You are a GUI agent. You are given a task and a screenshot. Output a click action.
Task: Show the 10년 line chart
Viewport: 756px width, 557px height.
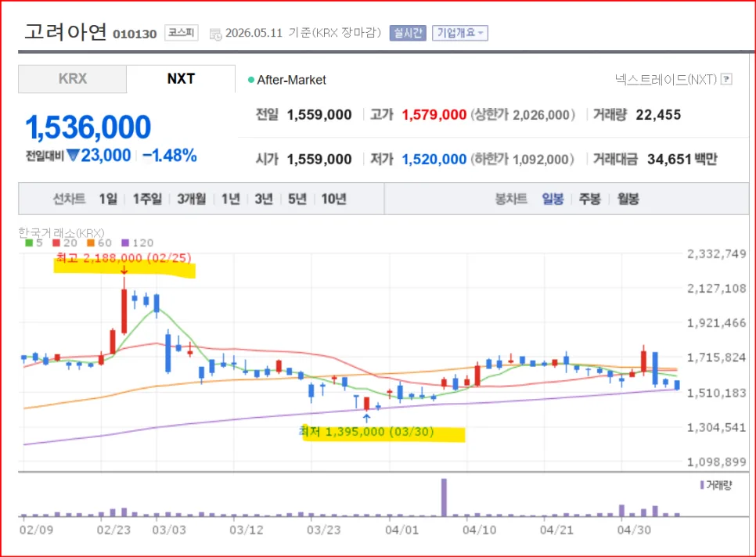tap(333, 199)
